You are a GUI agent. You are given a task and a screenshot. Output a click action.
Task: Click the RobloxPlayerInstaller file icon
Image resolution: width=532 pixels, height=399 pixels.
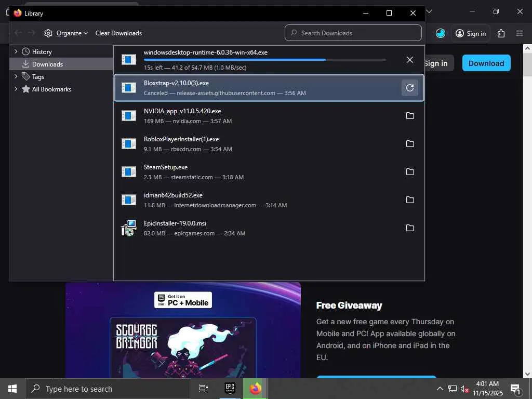click(129, 144)
